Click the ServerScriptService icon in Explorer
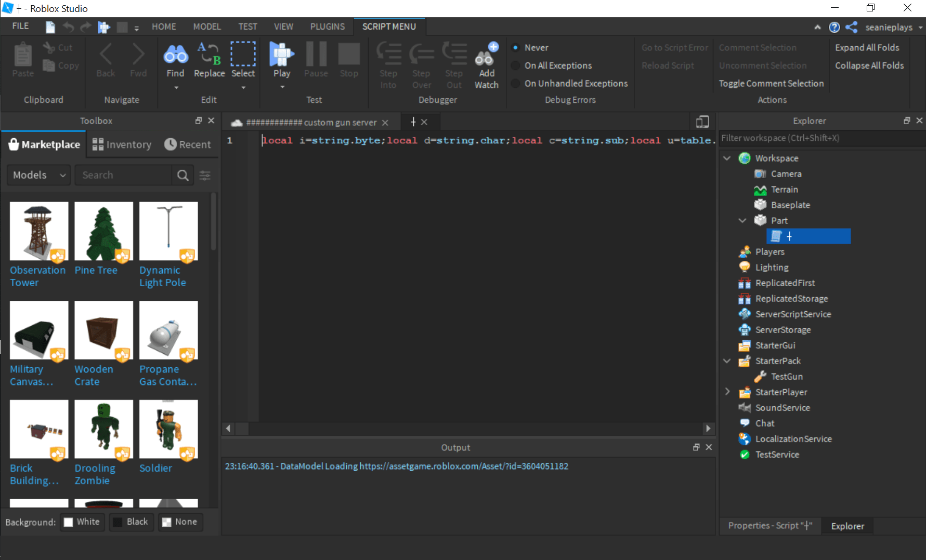926x560 pixels. [745, 314]
